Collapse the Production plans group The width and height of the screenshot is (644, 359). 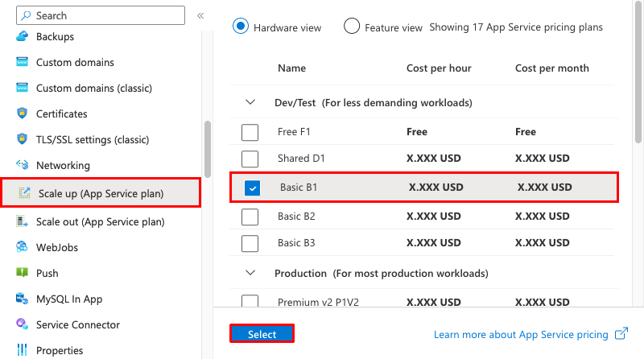[x=251, y=274]
